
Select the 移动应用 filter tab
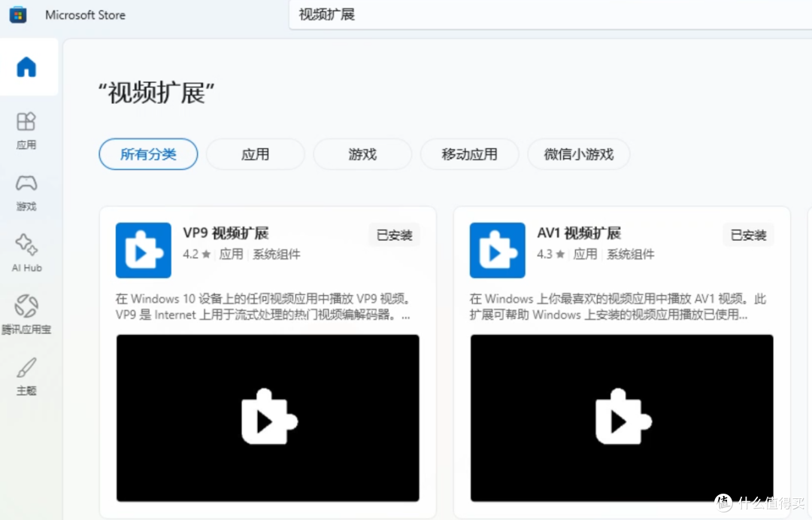(469, 154)
